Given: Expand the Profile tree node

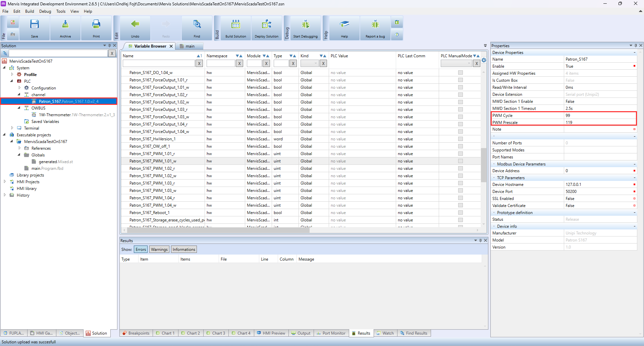Looking at the screenshot, I should click(x=12, y=74).
